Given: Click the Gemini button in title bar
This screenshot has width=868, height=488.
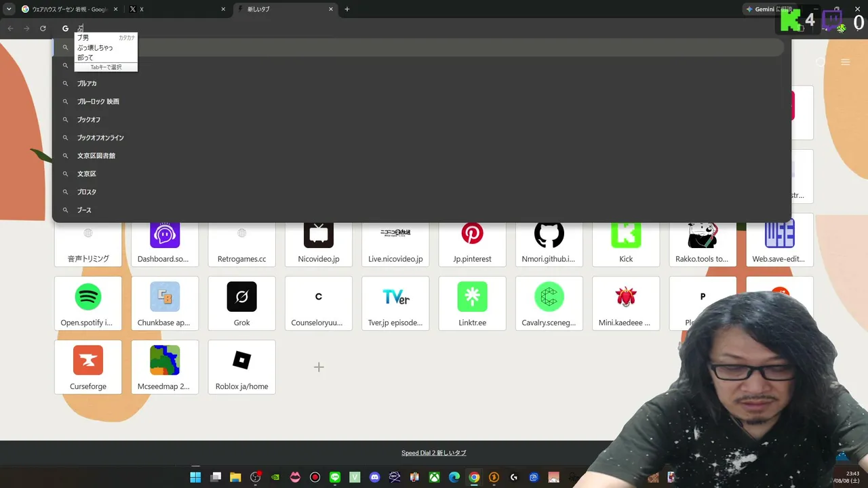Looking at the screenshot, I should pyautogui.click(x=768, y=9).
